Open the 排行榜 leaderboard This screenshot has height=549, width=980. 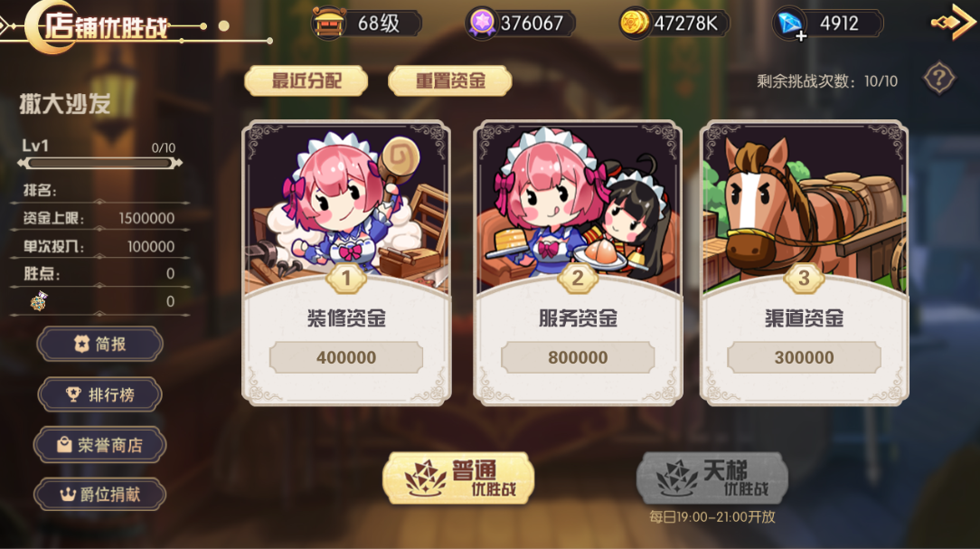click(x=100, y=394)
